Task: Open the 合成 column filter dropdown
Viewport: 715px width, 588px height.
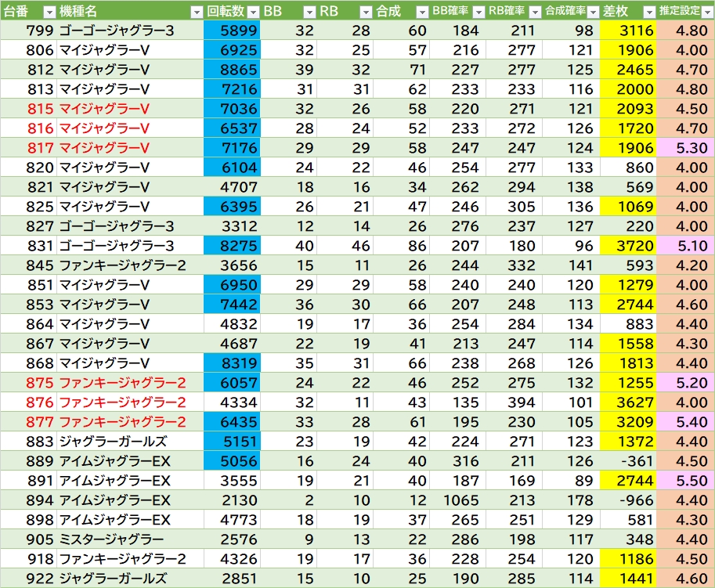Action: 423,12
